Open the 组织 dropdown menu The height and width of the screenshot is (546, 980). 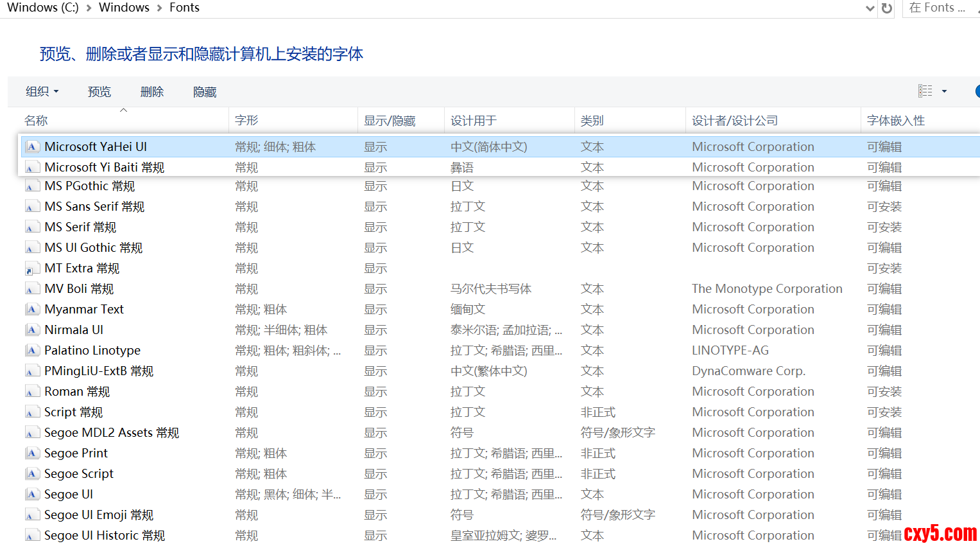click(x=42, y=92)
